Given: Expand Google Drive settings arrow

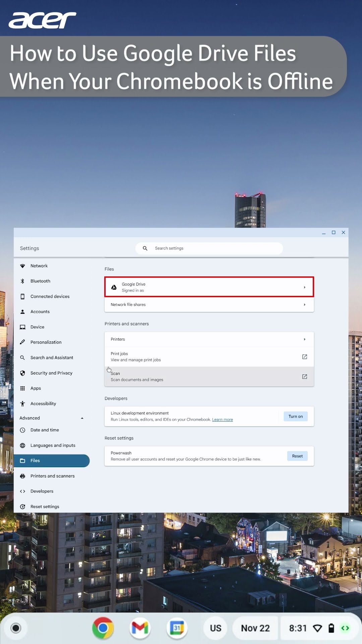Looking at the screenshot, I should (305, 287).
